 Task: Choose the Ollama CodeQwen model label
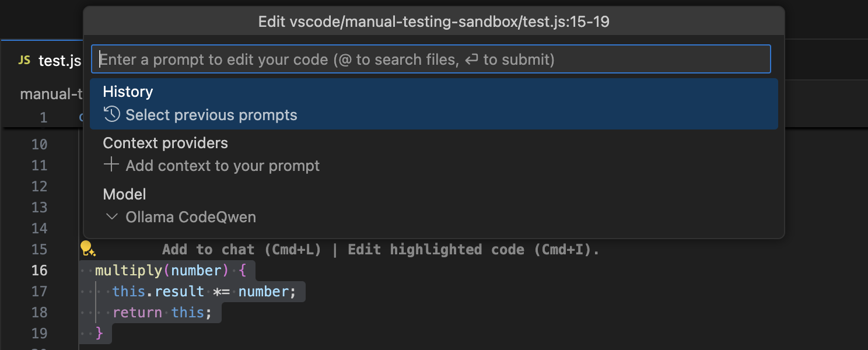click(191, 217)
